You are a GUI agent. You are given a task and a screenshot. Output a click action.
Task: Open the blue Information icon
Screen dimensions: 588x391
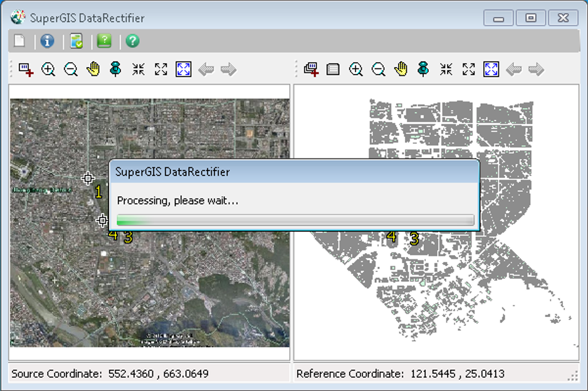tap(47, 41)
